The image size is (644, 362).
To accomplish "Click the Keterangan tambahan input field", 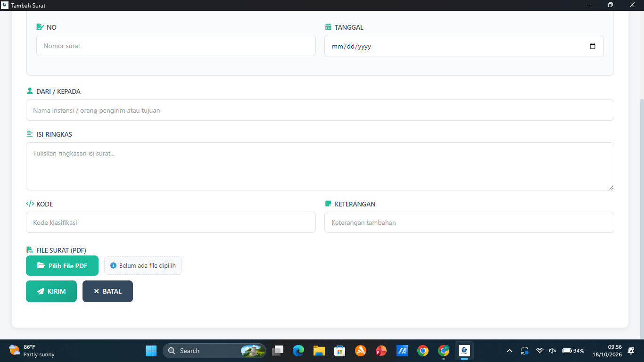I will (469, 222).
